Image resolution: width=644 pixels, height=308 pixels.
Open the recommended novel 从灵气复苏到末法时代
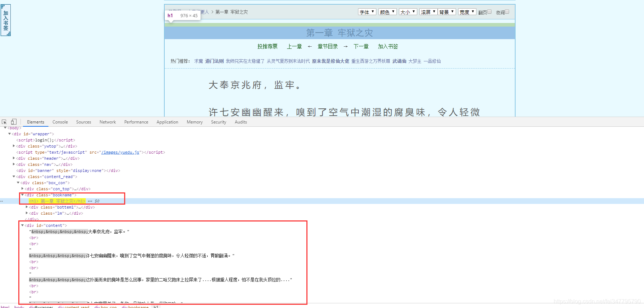(x=288, y=61)
